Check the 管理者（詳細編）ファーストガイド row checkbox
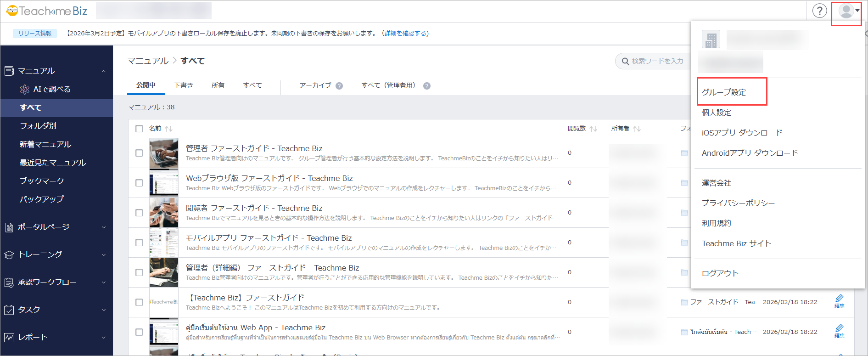Image resolution: width=868 pixels, height=356 pixels. pyautogui.click(x=139, y=272)
